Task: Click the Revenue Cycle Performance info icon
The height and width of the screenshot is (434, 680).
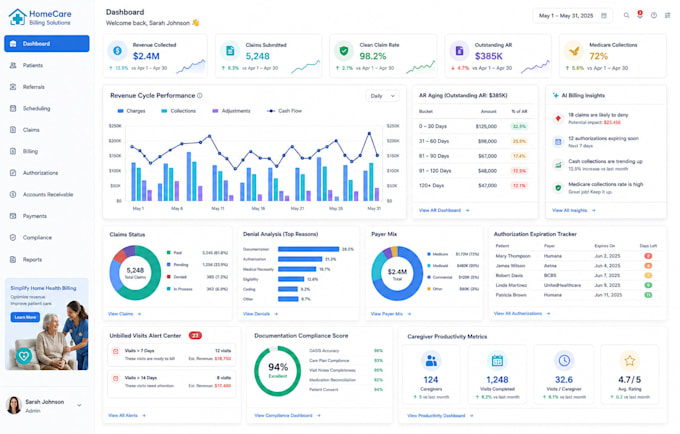Action: [x=199, y=95]
